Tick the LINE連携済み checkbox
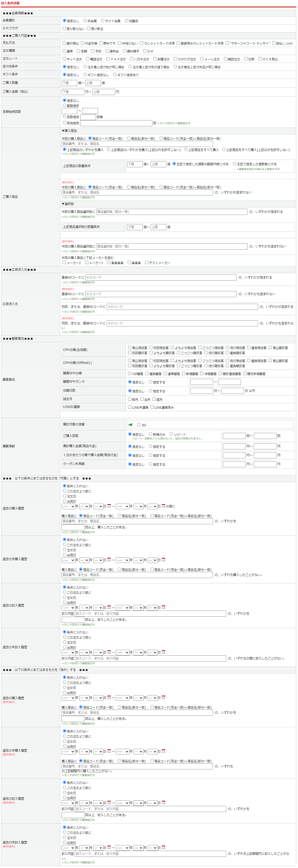The height and width of the screenshot is (868, 298). 152,407
